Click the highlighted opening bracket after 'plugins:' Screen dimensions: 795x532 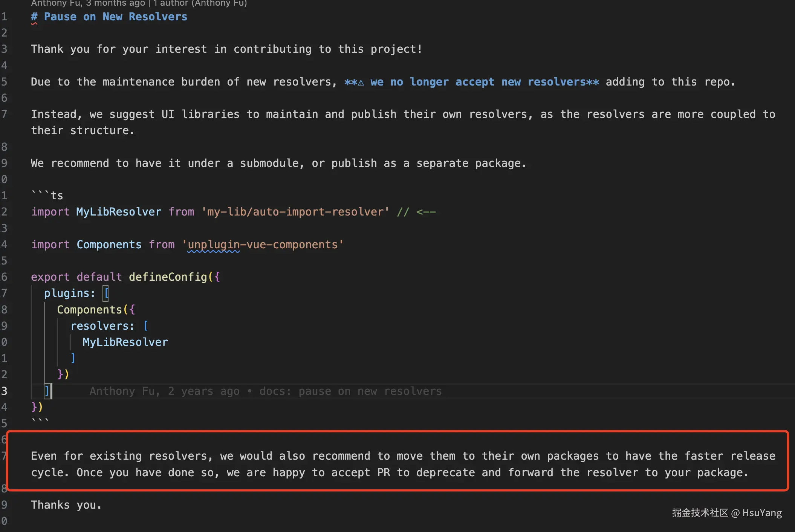pyautogui.click(x=106, y=293)
